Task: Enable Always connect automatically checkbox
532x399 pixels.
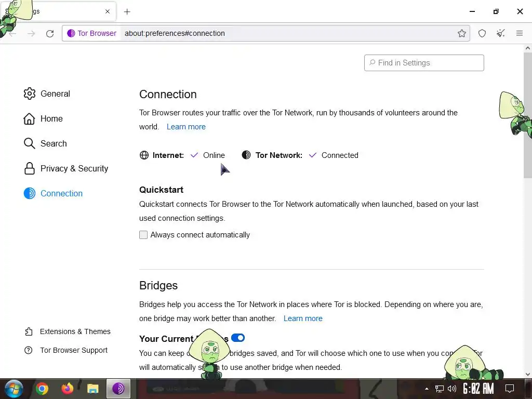Action: point(143,235)
